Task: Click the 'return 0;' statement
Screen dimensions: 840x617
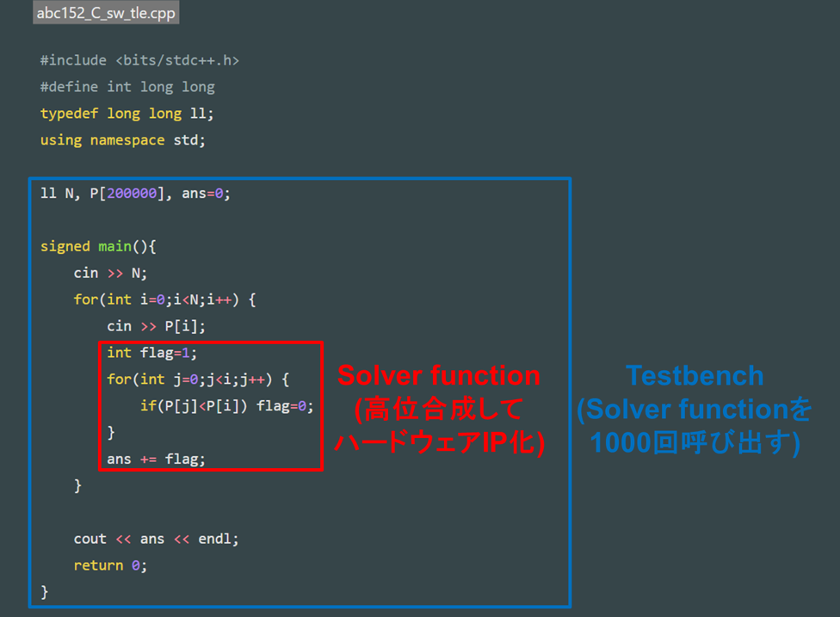Action: click(110, 565)
